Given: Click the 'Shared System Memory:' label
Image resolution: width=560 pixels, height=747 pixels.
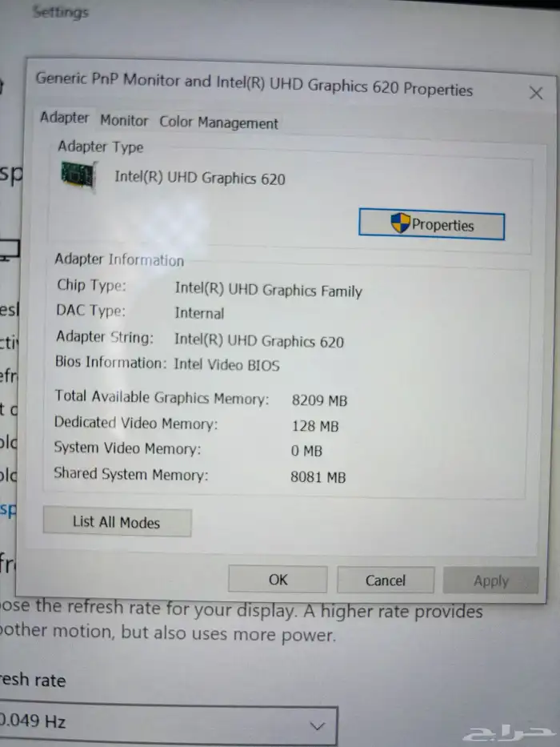Looking at the screenshot, I should click(x=131, y=474).
